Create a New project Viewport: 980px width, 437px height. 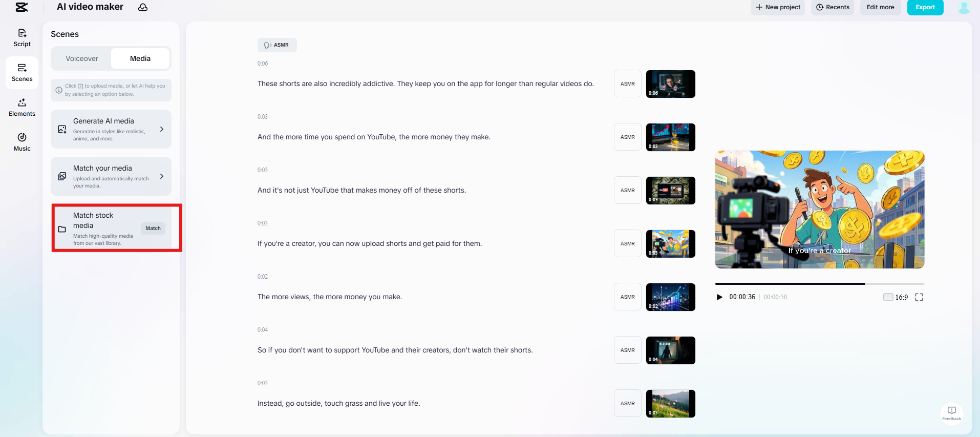coord(778,7)
